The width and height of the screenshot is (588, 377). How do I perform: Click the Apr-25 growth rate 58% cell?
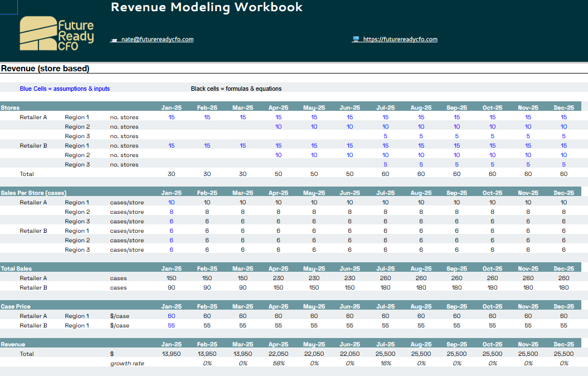278,364
